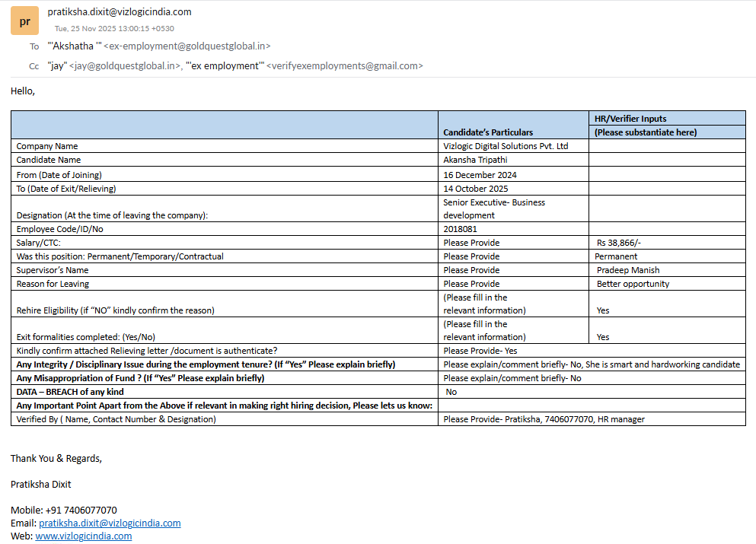Select the jay recipient in Cc field
Screen dimensions: 756x544
click(113, 65)
